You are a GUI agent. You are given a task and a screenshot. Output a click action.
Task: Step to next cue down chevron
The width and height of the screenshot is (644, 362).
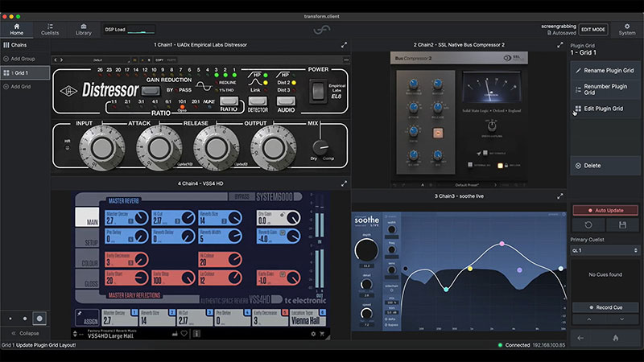pos(621,319)
